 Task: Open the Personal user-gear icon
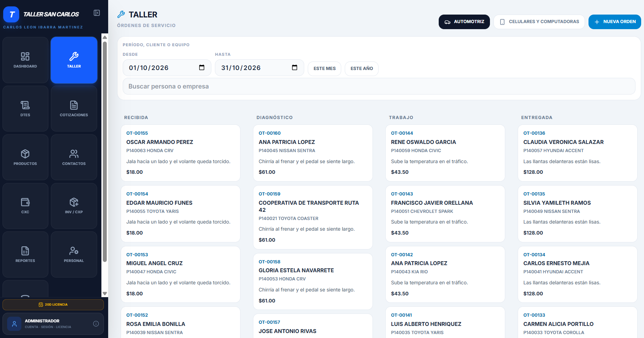[x=74, y=251]
